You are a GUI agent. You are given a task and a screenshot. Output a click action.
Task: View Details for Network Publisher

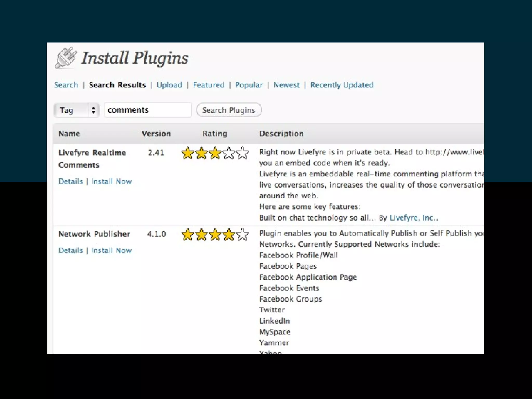coord(70,250)
